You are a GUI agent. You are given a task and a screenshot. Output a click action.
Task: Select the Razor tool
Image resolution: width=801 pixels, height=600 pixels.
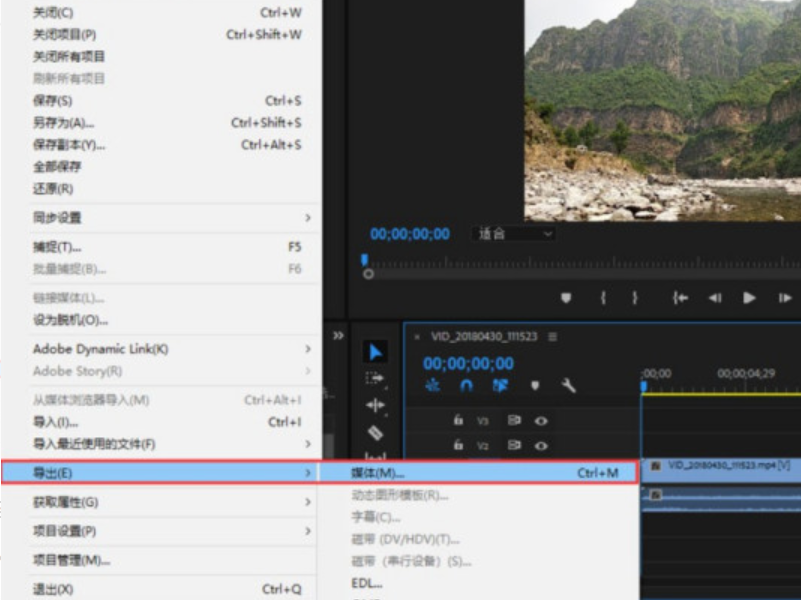(x=375, y=433)
